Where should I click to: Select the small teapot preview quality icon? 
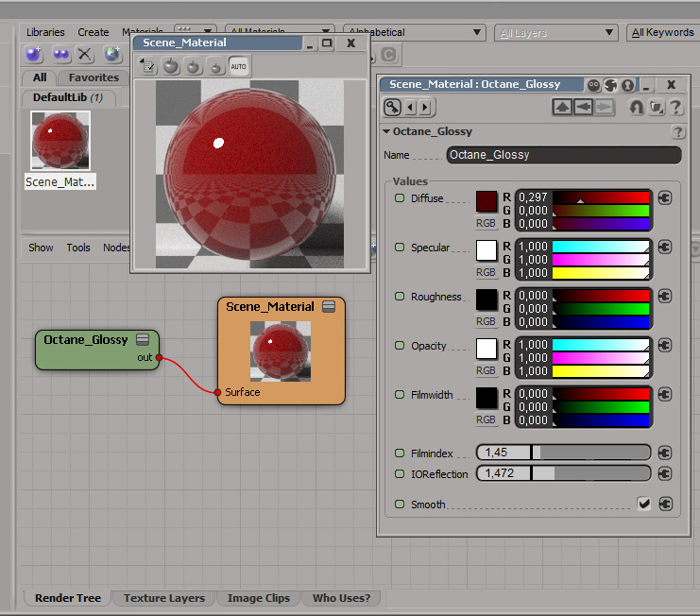tap(215, 68)
